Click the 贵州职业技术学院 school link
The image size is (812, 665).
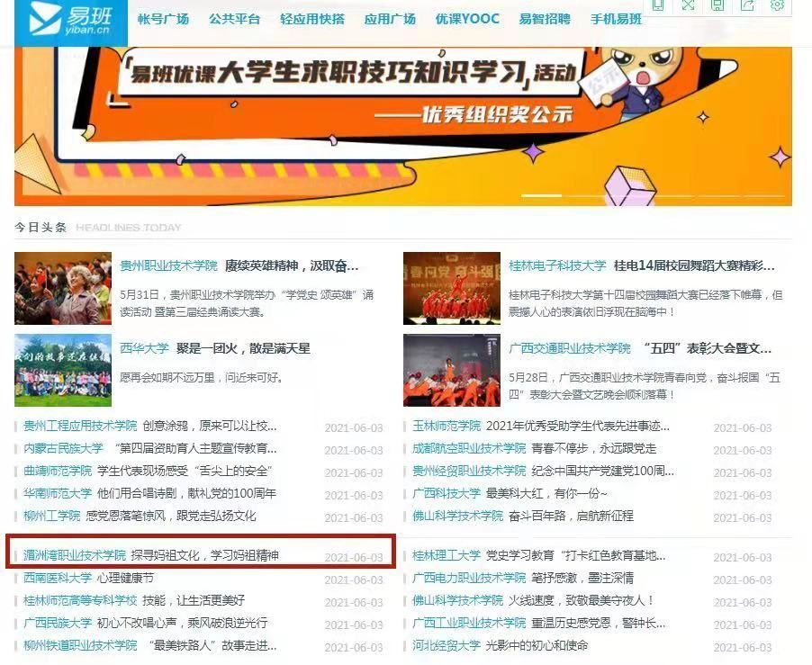(x=169, y=266)
